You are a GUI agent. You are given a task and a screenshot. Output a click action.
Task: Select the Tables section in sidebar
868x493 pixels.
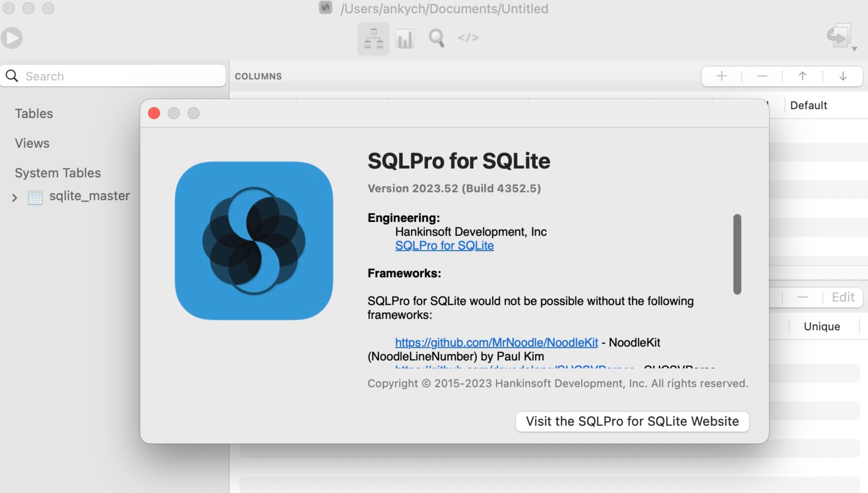click(x=34, y=113)
